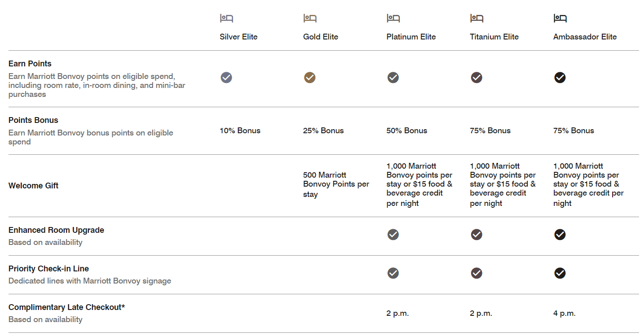This screenshot has height=336, width=644.
Task: Click the Earn Points row title
Action: click(x=30, y=64)
